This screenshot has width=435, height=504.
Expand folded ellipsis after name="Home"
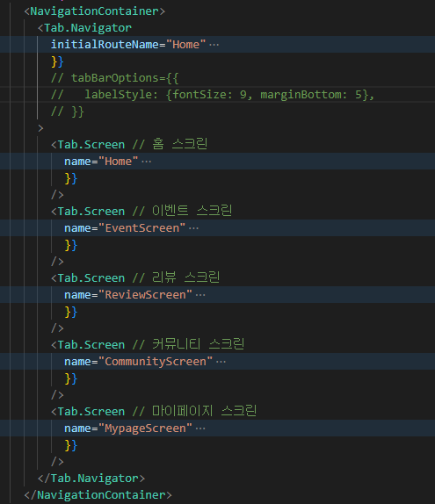(147, 162)
